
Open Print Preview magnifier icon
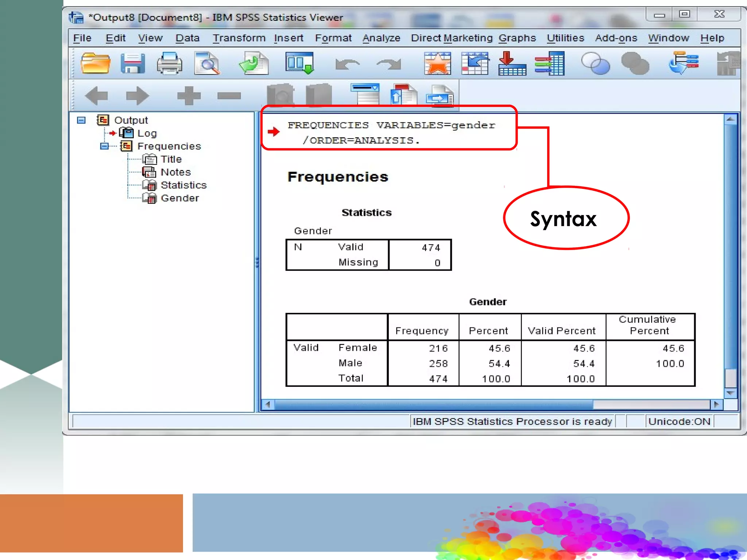click(x=207, y=64)
